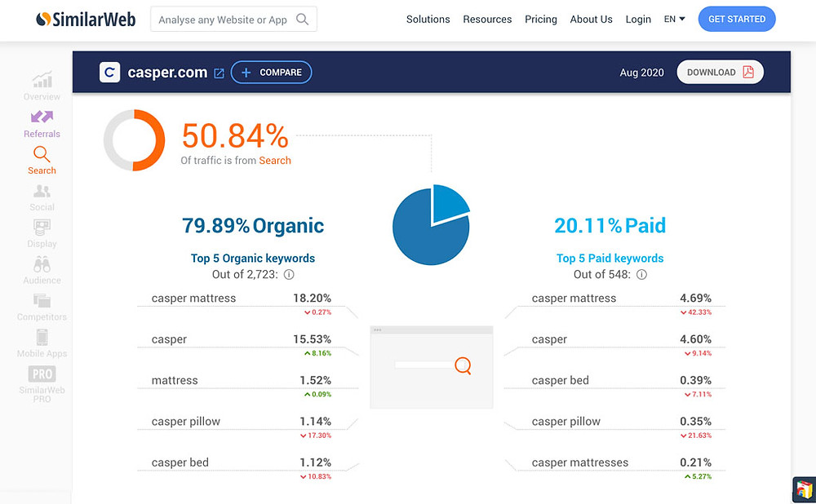Click the 8.16% increase indicator
Image resolution: width=816 pixels, height=504 pixels.
318,353
